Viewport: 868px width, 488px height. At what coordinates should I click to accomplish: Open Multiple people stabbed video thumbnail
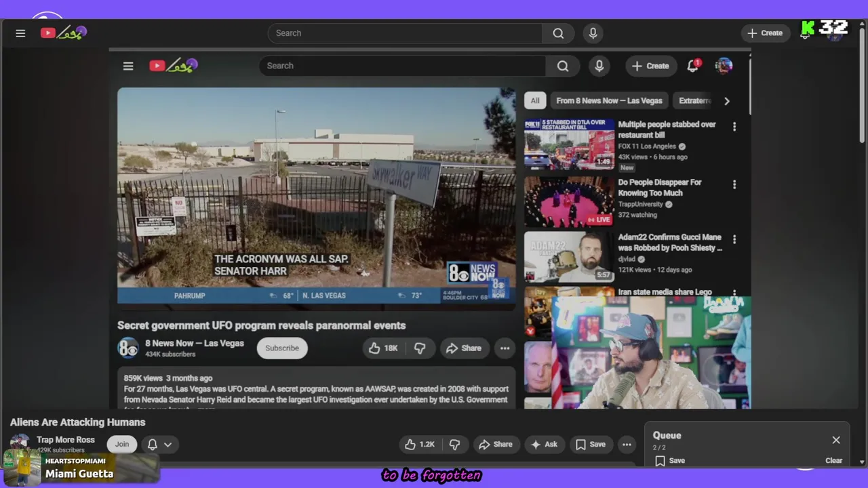(x=570, y=144)
